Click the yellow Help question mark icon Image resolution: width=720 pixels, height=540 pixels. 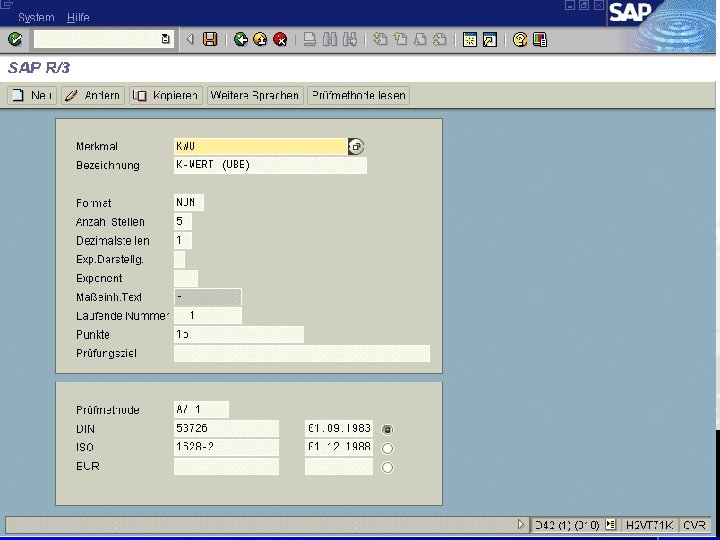point(520,40)
